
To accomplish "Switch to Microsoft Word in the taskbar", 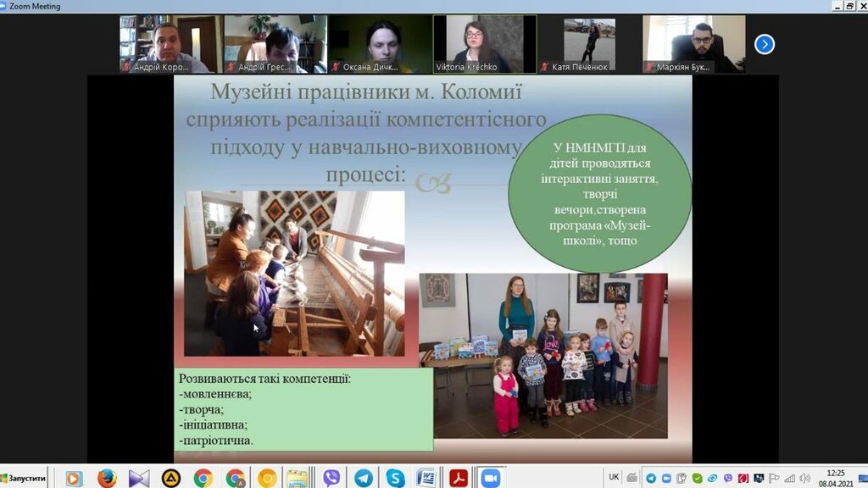I will pos(426,478).
